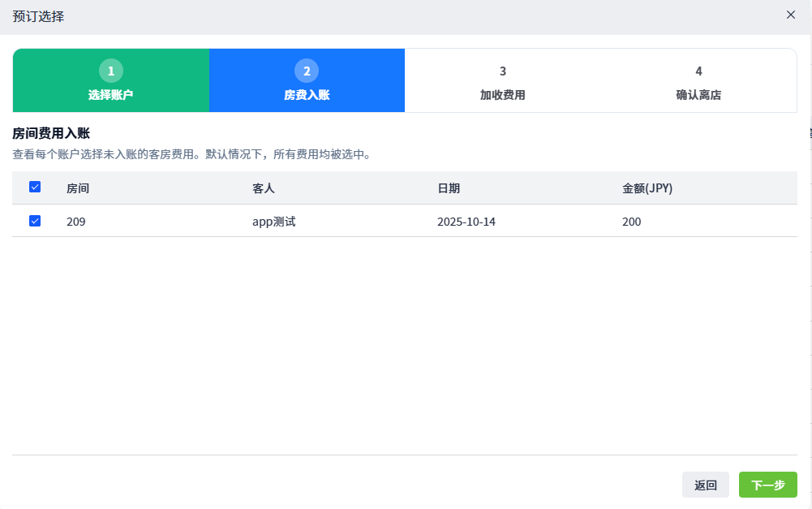Select the guest name app测试 cell
Image resolution: width=812 pixels, height=509 pixels.
click(x=273, y=222)
